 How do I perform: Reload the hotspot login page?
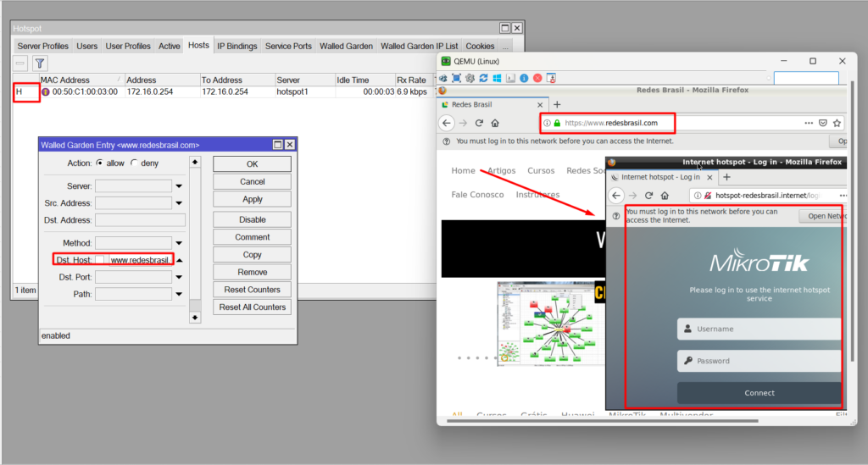pos(648,195)
